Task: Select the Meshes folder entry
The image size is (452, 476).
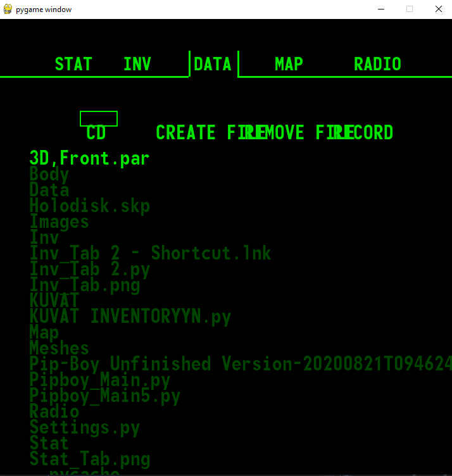Action: click(x=60, y=348)
